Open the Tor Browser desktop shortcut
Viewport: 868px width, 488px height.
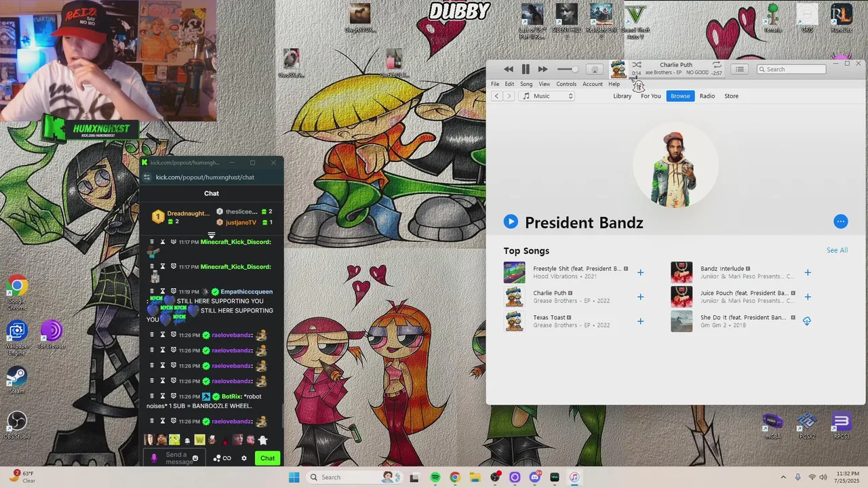pyautogui.click(x=51, y=335)
